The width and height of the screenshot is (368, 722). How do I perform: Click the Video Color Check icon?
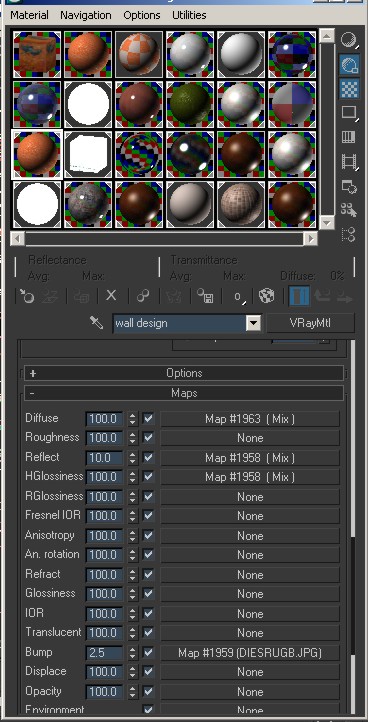(349, 137)
